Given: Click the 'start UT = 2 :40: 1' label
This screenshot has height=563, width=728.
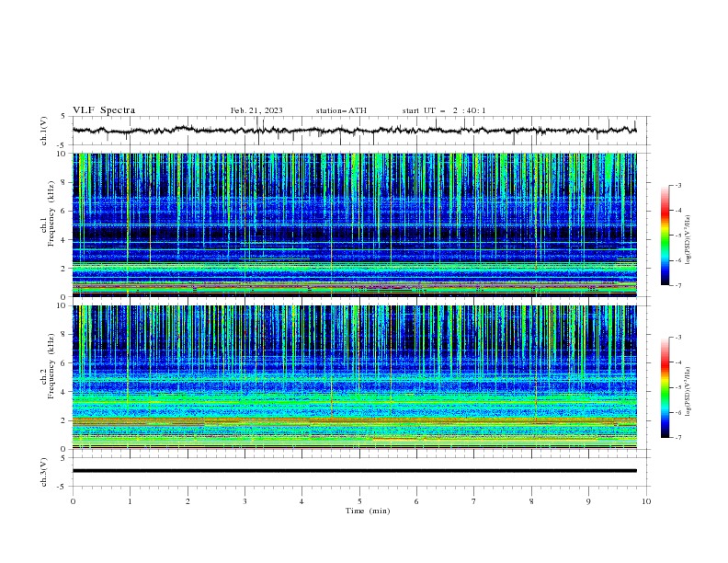Looking at the screenshot, I should pos(444,110).
